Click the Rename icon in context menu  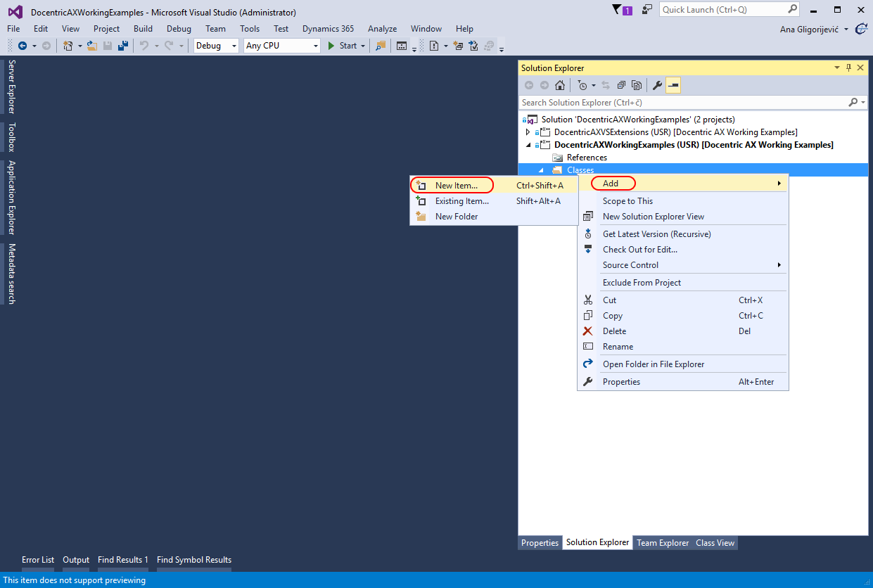[x=588, y=347]
